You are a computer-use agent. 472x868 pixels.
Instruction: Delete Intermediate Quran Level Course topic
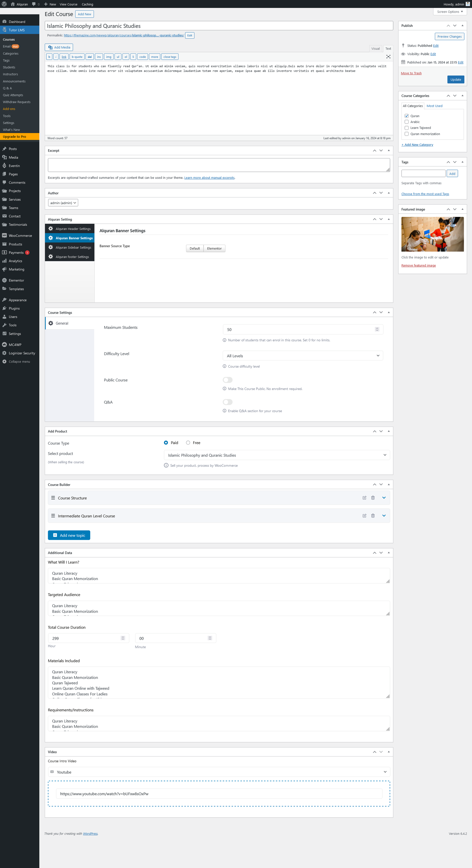(373, 515)
